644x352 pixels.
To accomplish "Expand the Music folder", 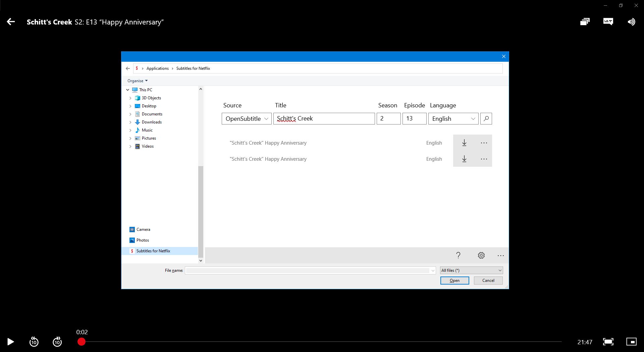I will click(x=130, y=130).
